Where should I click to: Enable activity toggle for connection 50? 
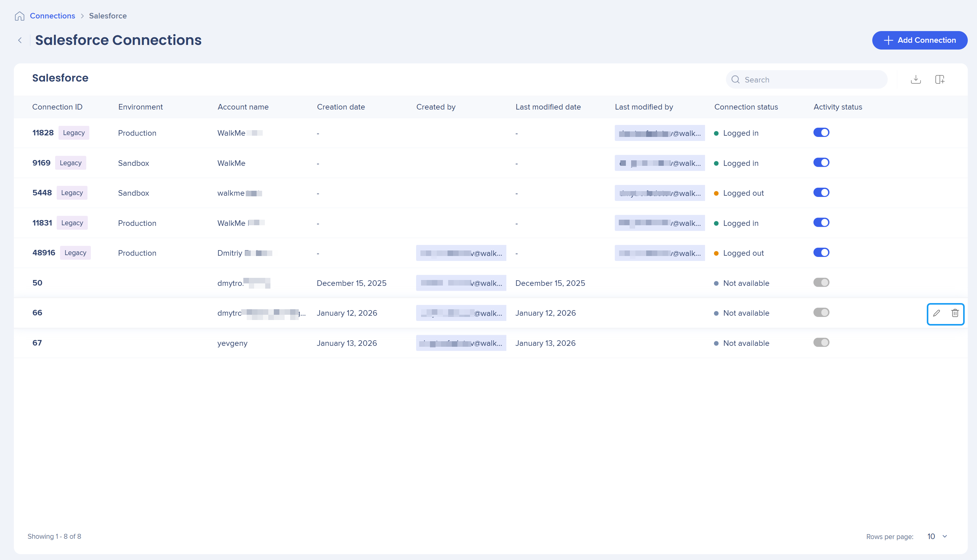tap(821, 283)
